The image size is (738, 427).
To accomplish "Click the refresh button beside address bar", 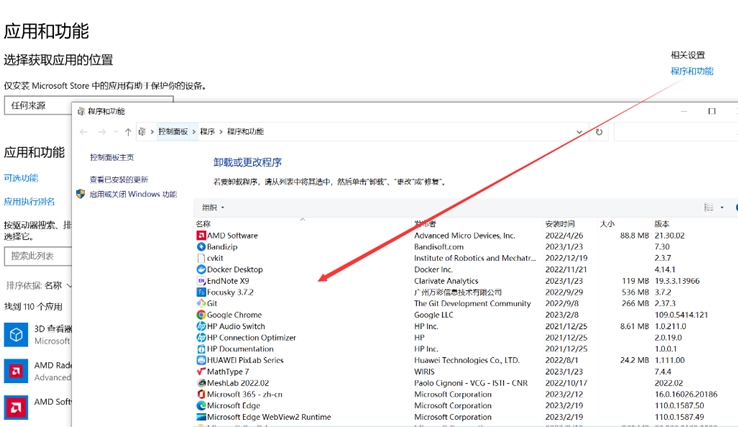I will 599,132.
